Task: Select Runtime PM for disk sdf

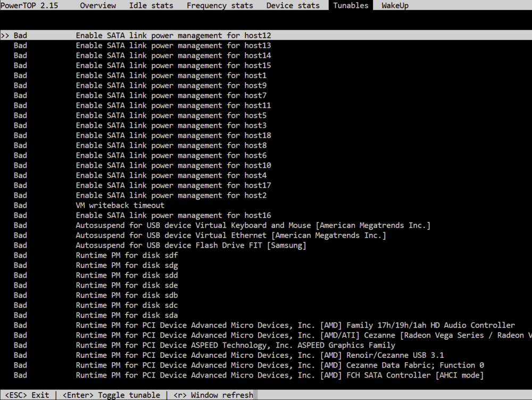Action: [127, 255]
